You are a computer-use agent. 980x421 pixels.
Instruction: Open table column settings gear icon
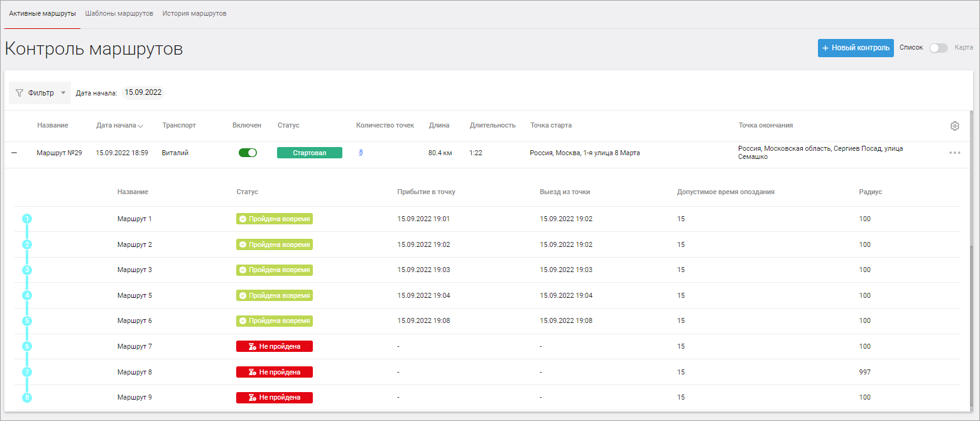point(954,126)
